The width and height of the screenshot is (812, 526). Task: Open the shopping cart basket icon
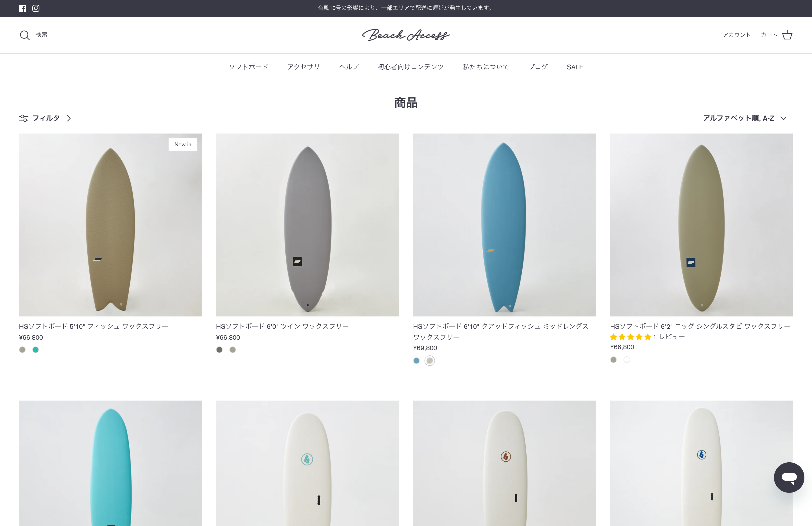tap(787, 35)
